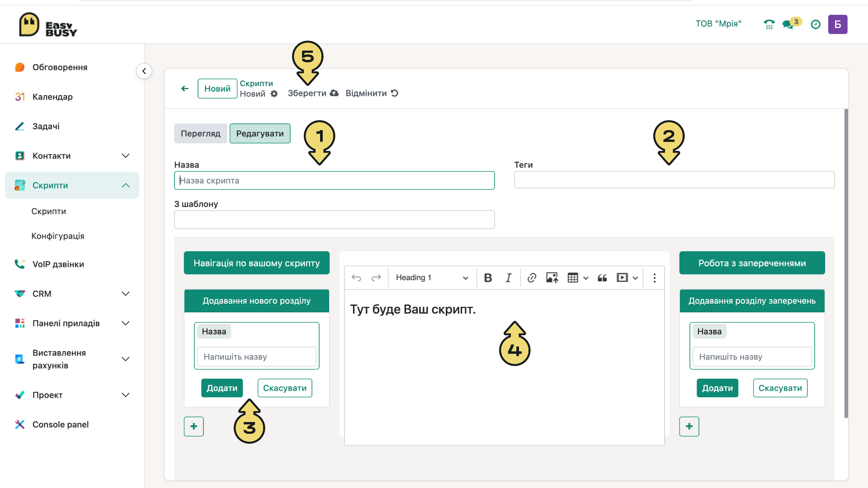This screenshot has width=868, height=488.
Task: Open the Конфігурація submenu item
Action: coord(58,236)
